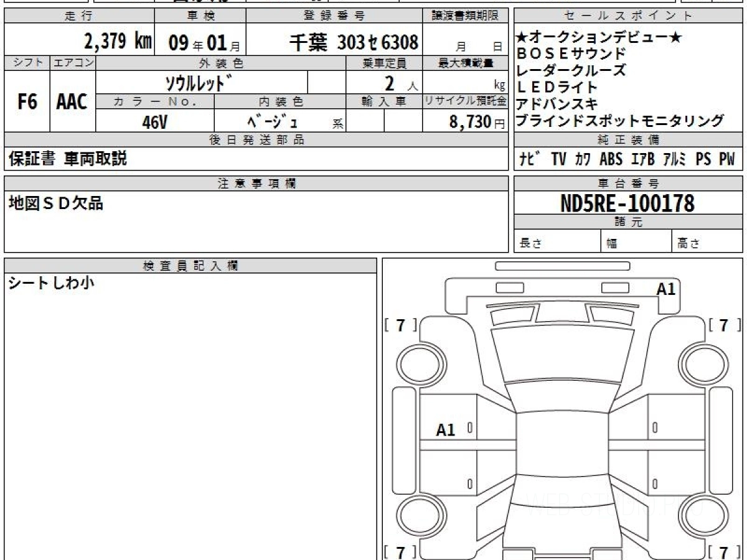The image size is (747, 560).
Task: Select the 走行 column header
Action: [79, 16]
